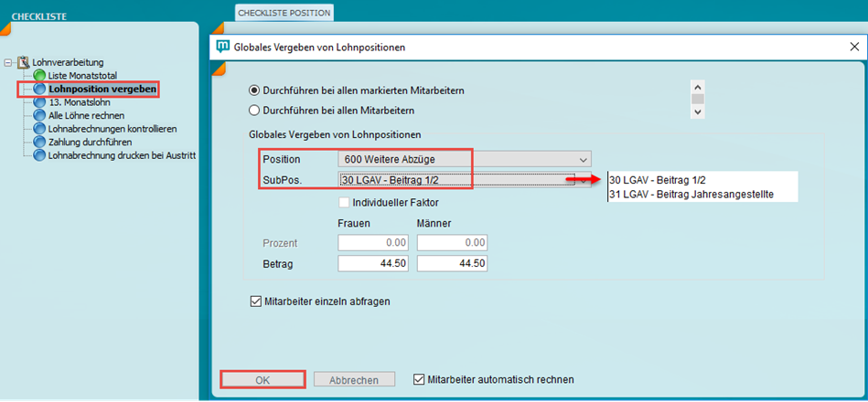Click the blue icon beside 13. Monatslohn
The height and width of the screenshot is (402, 868).
(39, 102)
